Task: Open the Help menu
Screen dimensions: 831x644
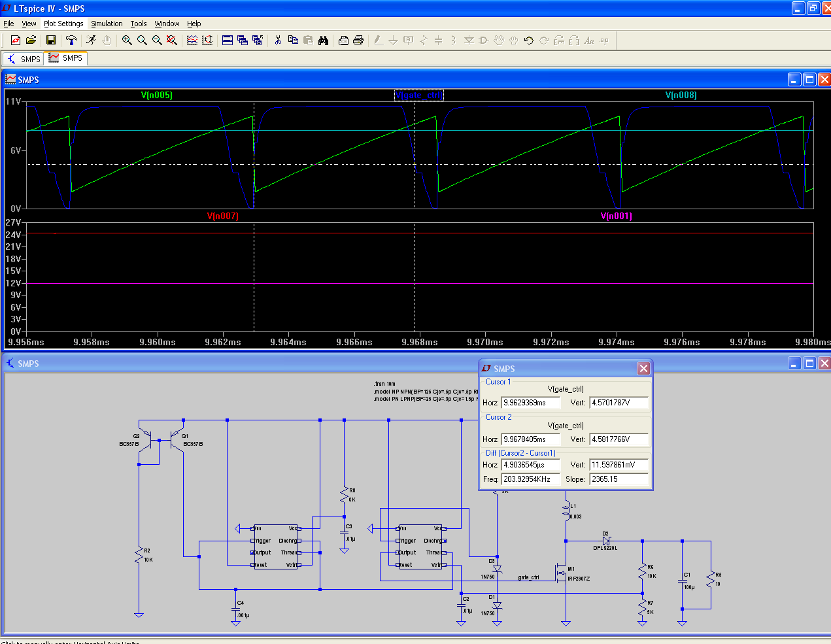Action: click(x=194, y=24)
